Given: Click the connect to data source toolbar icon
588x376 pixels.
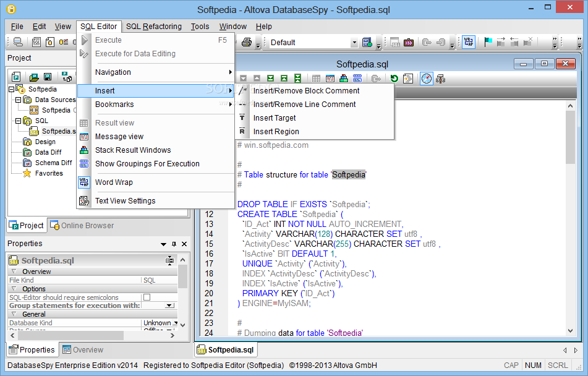Looking at the screenshot, I should tap(18, 42).
